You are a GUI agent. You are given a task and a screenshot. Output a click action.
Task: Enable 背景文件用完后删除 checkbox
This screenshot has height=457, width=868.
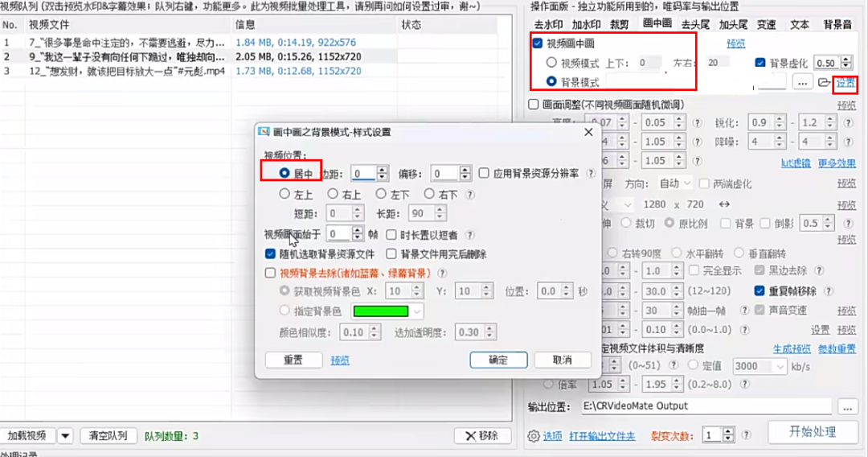(391, 253)
